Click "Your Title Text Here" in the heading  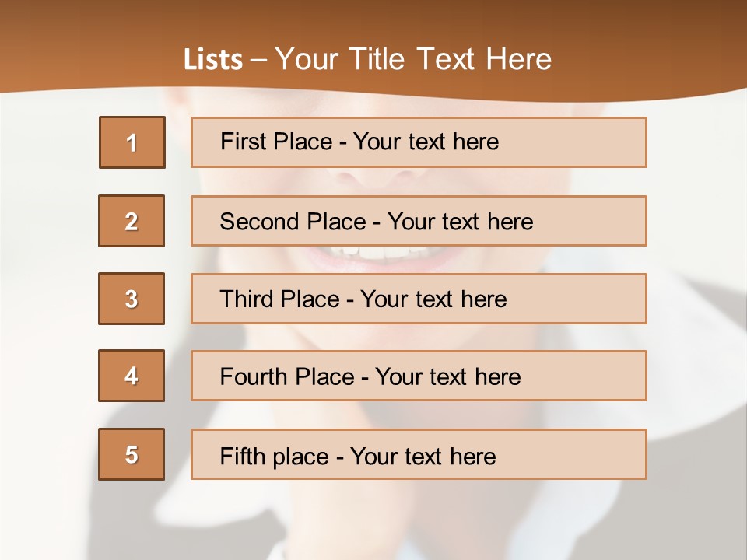(414, 59)
